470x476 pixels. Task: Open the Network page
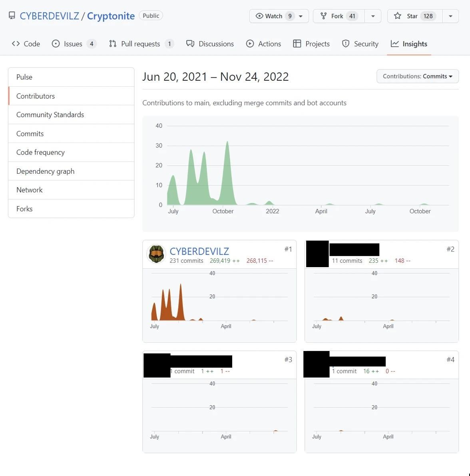(x=71, y=190)
